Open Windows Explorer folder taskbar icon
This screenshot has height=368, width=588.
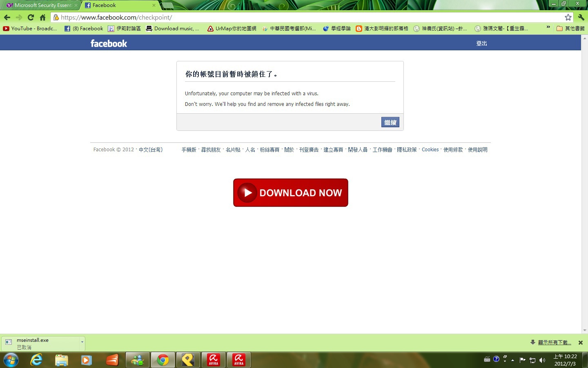point(62,360)
